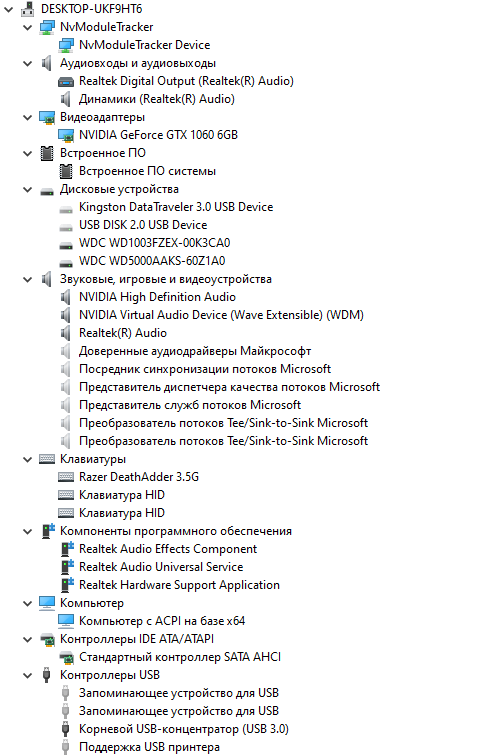Collapse the Дисковые устройства category
Viewport: 486px width, 755px height.
pos(27,190)
